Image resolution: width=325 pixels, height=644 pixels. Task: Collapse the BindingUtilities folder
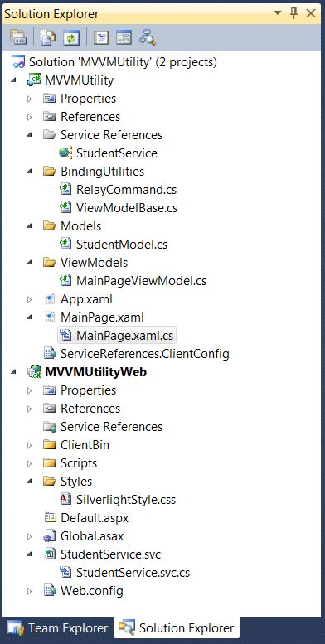(30, 172)
